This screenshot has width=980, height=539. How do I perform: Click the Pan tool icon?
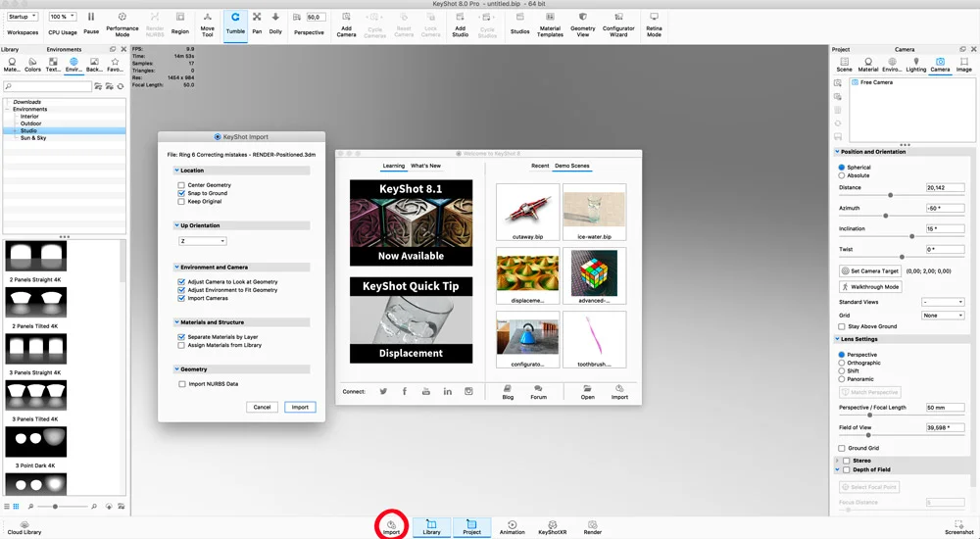click(257, 23)
